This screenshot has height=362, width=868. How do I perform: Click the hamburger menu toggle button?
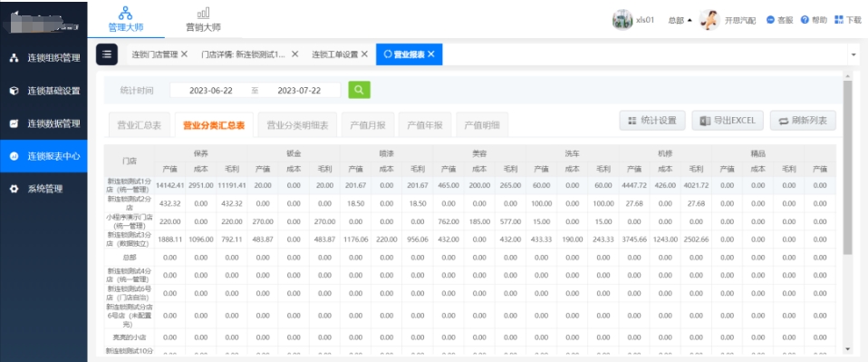(107, 54)
